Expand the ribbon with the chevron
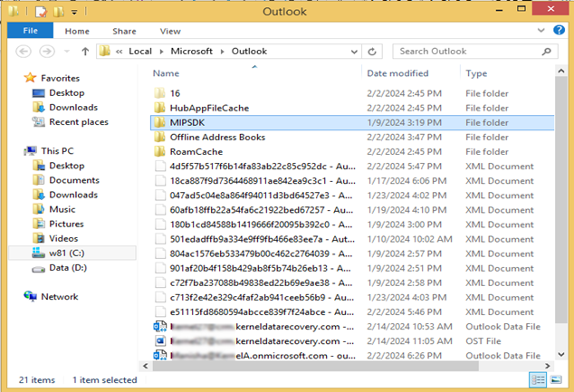This screenshot has height=392, width=574. coord(541,31)
